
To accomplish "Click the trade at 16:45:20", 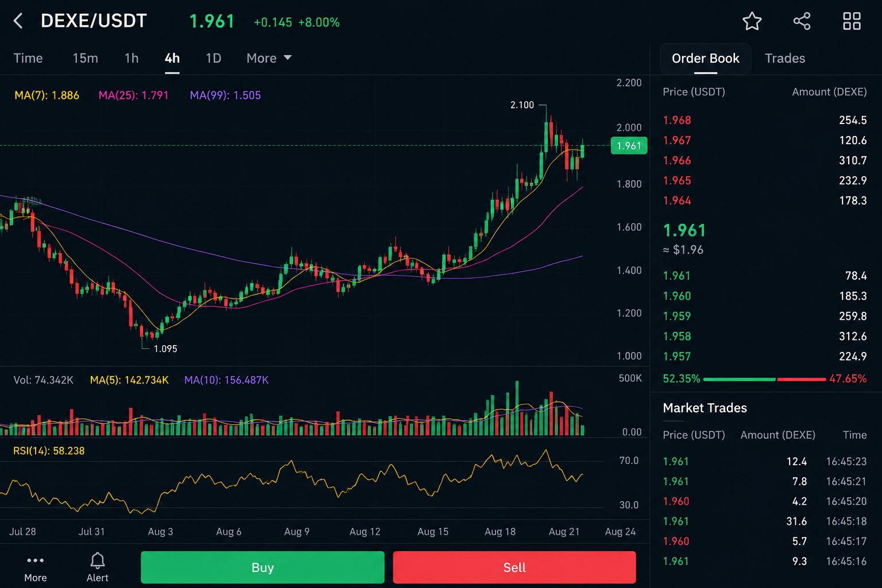I will click(x=764, y=501).
